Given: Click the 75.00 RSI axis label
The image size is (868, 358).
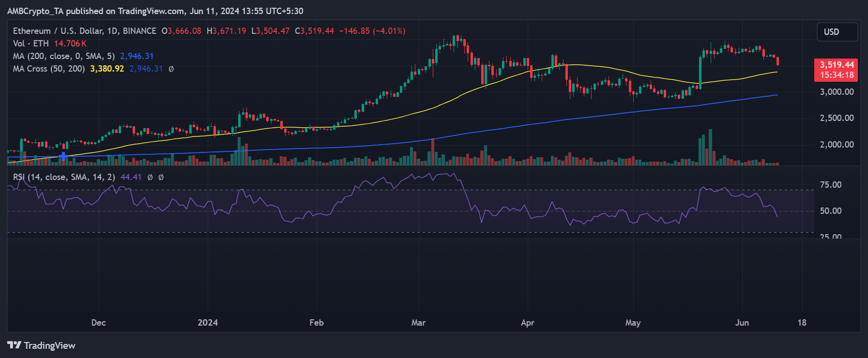Looking at the screenshot, I should (x=831, y=185).
